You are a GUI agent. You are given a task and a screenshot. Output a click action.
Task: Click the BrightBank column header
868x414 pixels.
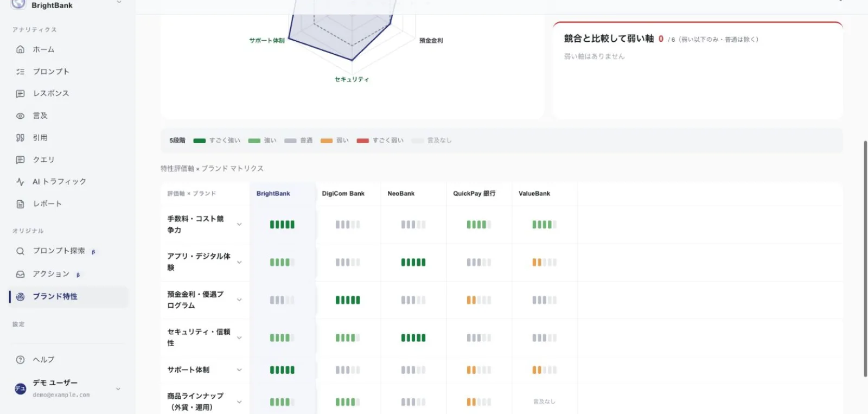(x=273, y=194)
